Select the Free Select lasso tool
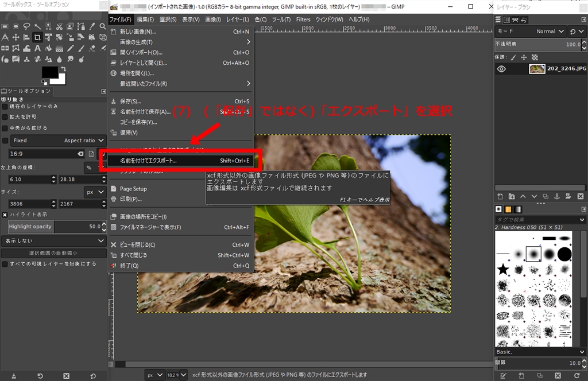 click(26, 26)
